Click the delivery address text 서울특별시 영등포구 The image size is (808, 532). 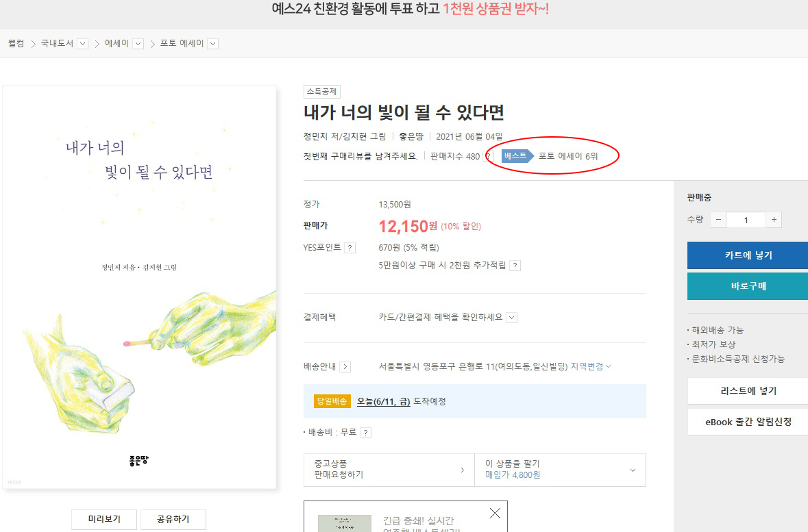(473, 367)
